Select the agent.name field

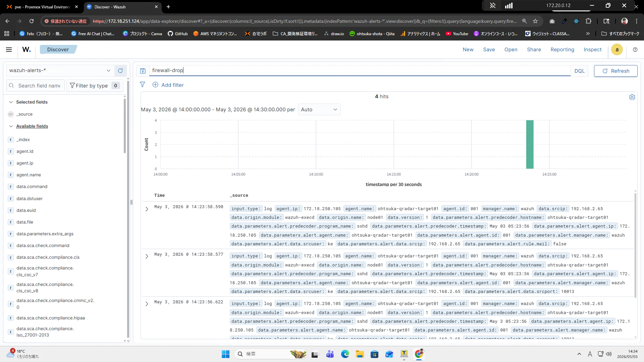(29, 175)
